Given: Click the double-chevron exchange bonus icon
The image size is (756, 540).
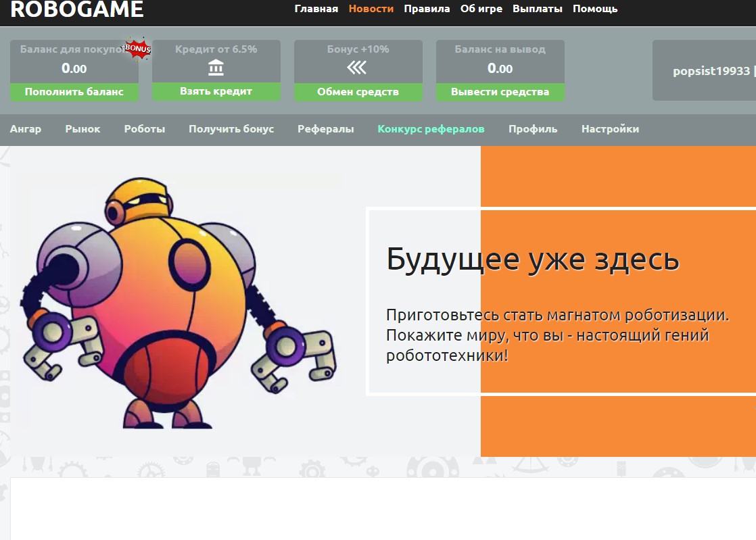Looking at the screenshot, I should pyautogui.click(x=357, y=68).
